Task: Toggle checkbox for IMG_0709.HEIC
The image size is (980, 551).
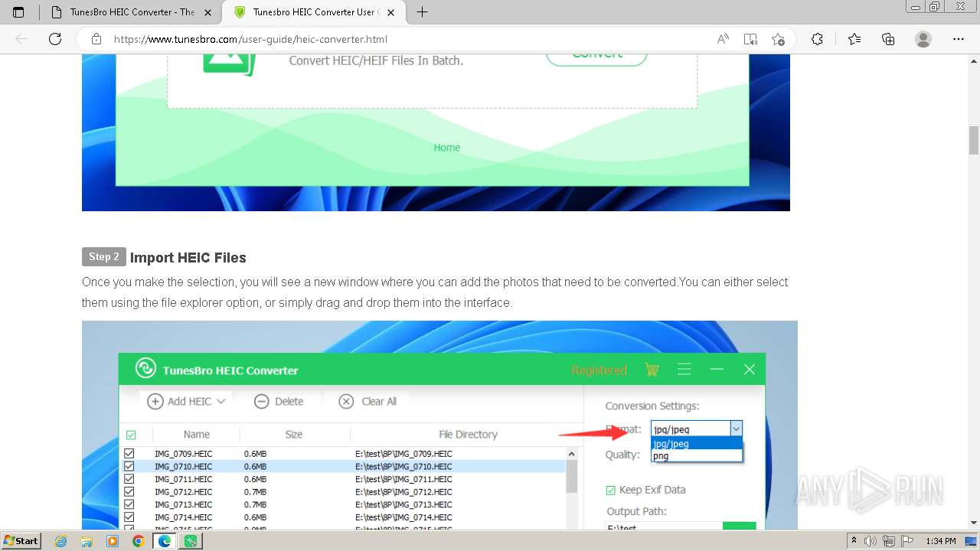Action: pyautogui.click(x=129, y=454)
